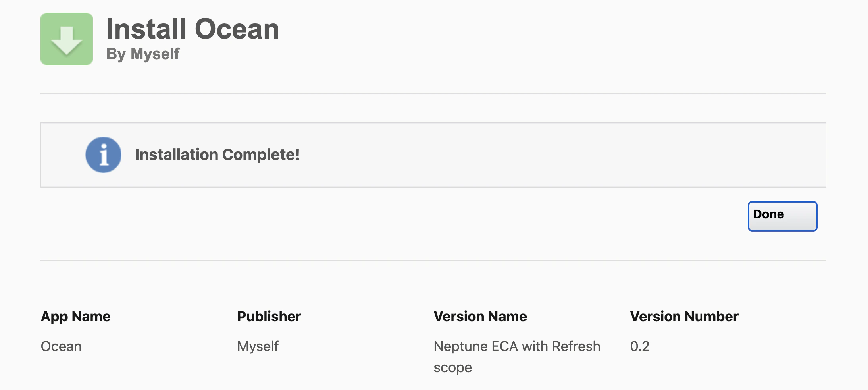The image size is (868, 390).
Task: Click the App Name column header
Action: 76,317
